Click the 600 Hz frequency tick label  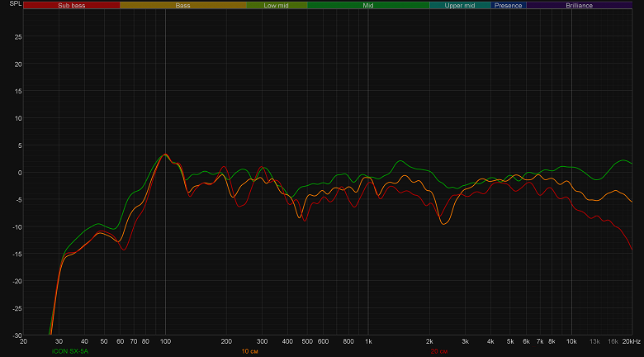point(323,341)
